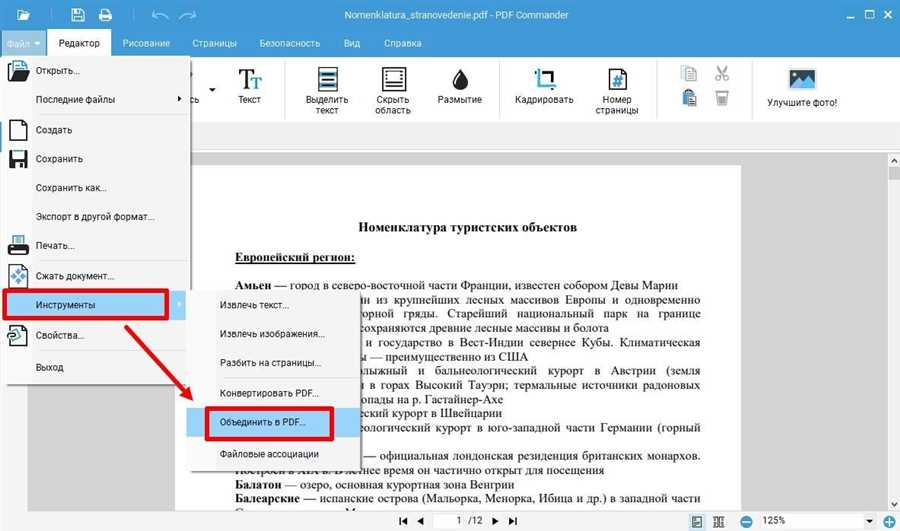Screen dimensions: 900x531
Task: Switch to the Справка tab
Action: tap(402, 43)
